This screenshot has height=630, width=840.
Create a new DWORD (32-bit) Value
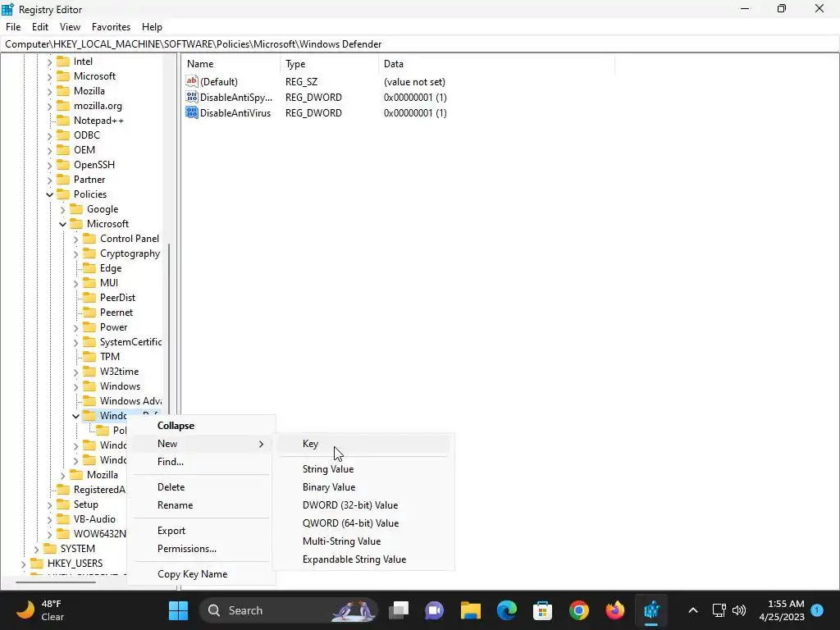[350, 505]
